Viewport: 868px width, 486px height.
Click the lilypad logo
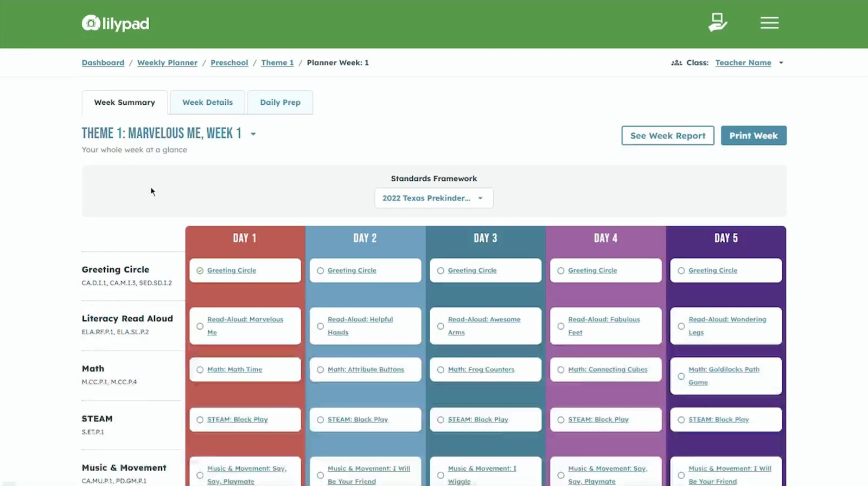(x=115, y=23)
